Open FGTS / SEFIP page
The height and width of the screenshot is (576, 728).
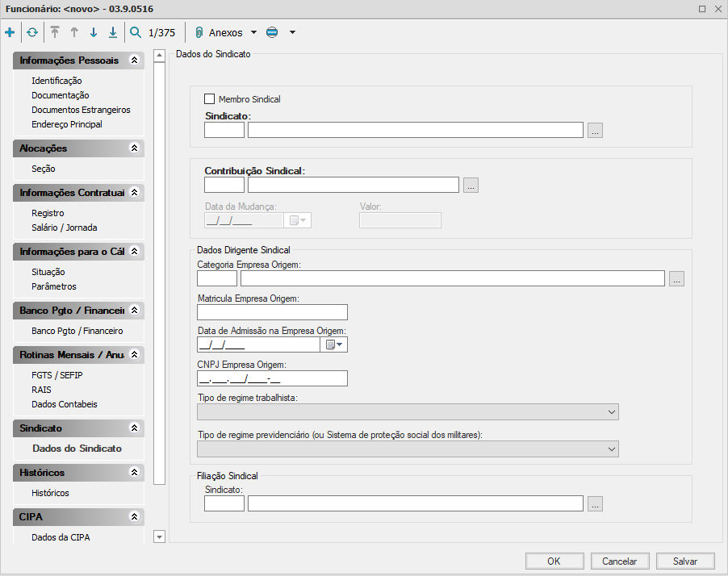pyautogui.click(x=57, y=375)
